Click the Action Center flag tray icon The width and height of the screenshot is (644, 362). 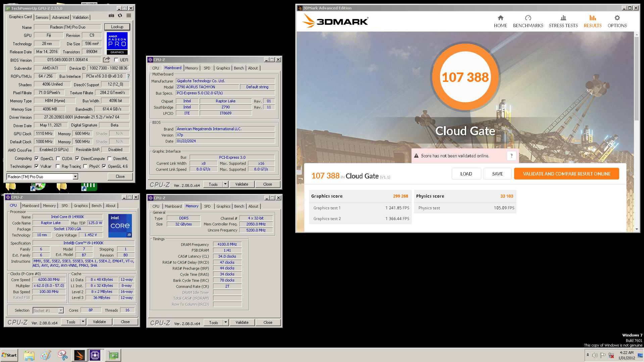pyautogui.click(x=603, y=355)
